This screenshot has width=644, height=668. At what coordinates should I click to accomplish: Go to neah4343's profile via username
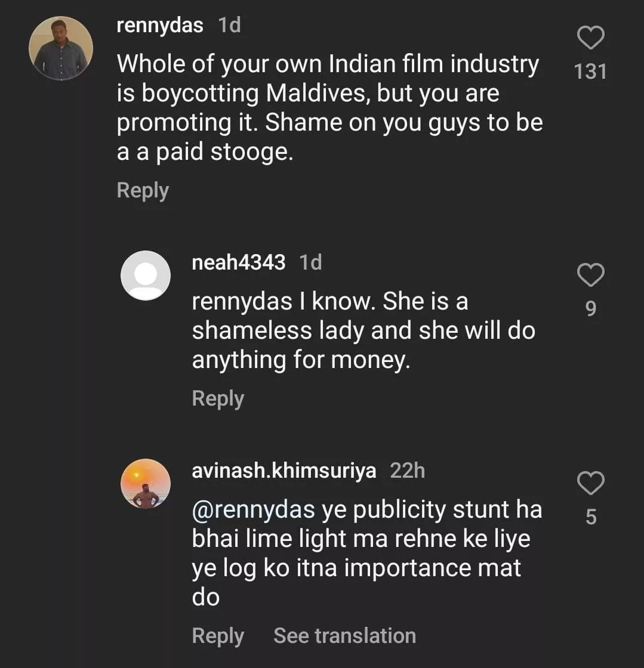click(239, 262)
